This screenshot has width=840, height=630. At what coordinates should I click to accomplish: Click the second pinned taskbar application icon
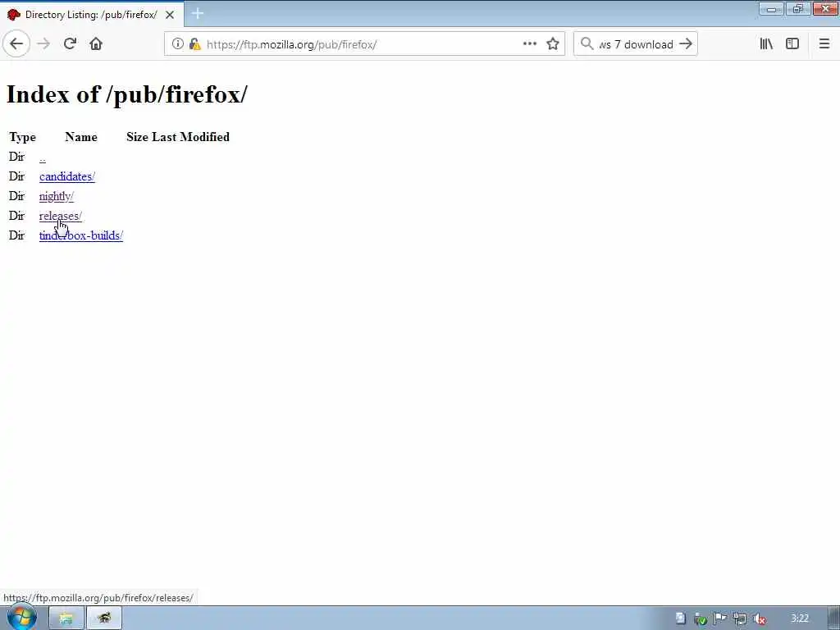pos(104,619)
